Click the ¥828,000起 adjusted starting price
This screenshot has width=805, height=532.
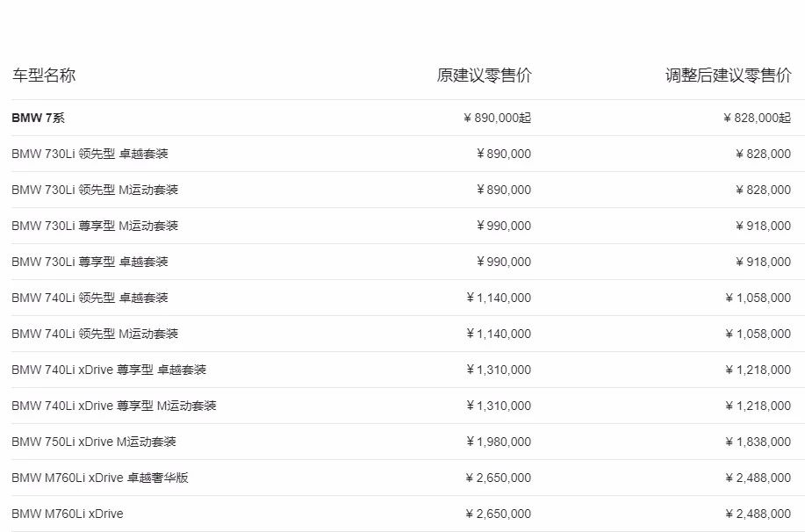757,119
